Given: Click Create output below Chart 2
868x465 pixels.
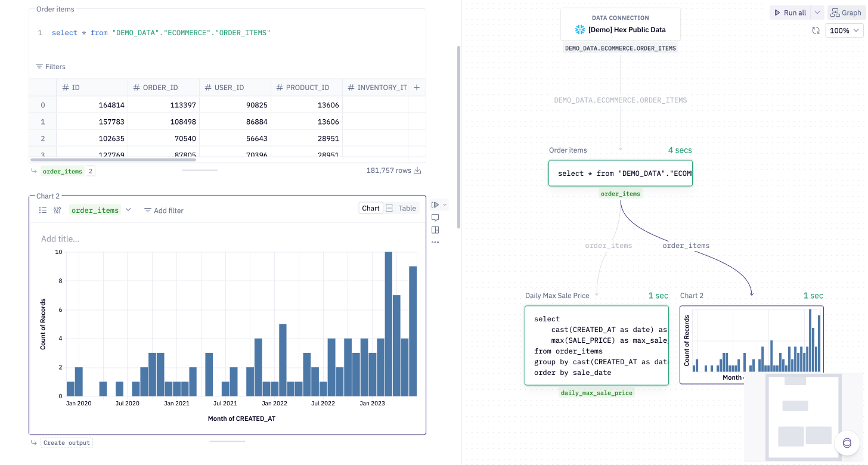Looking at the screenshot, I should click(x=66, y=442).
